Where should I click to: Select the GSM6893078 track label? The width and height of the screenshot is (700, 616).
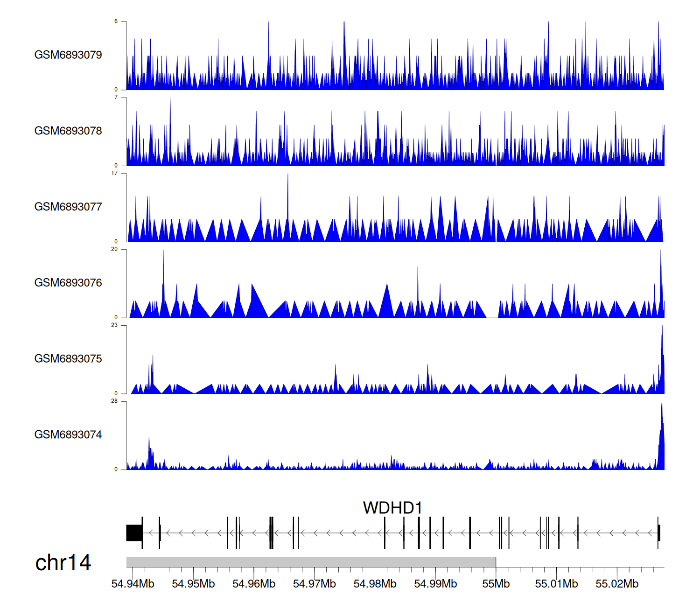(x=68, y=131)
